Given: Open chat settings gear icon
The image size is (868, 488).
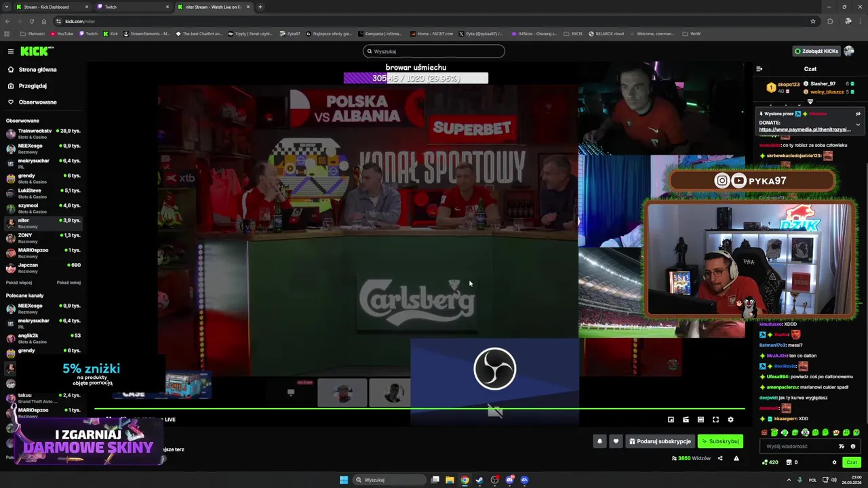Looking at the screenshot, I should [x=834, y=462].
